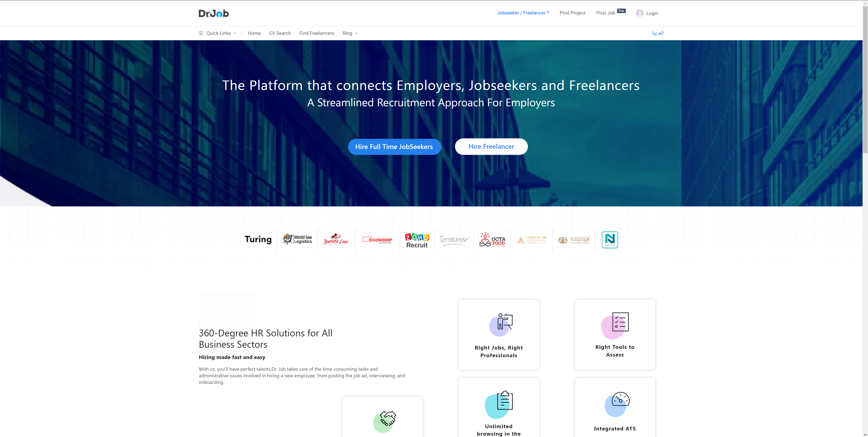Click the Hire Freelancer button
The image size is (868, 437).
click(491, 146)
